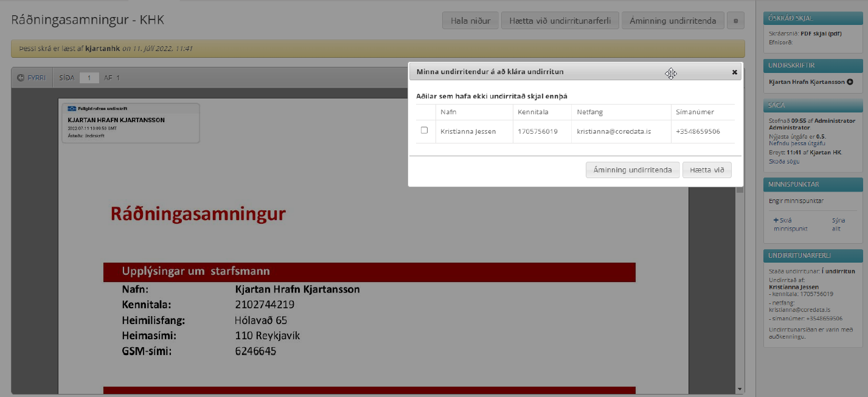Close the signer reminder dialog
Viewport: 868px width, 397px height.
734,72
